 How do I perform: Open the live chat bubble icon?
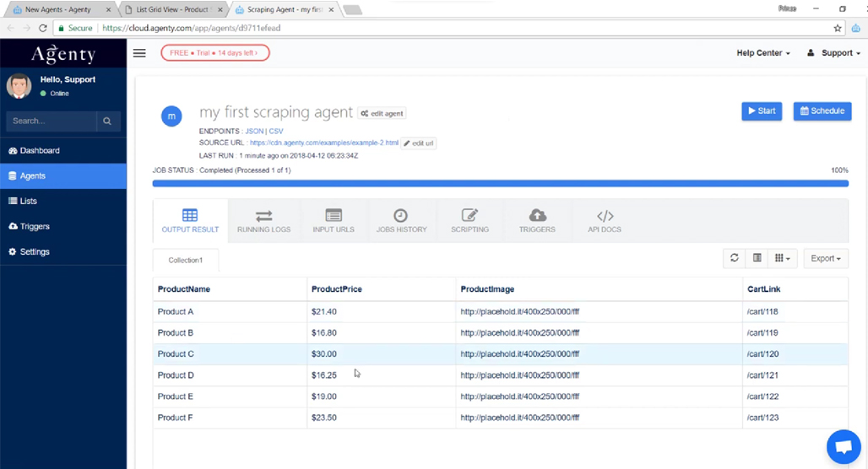coord(844,446)
